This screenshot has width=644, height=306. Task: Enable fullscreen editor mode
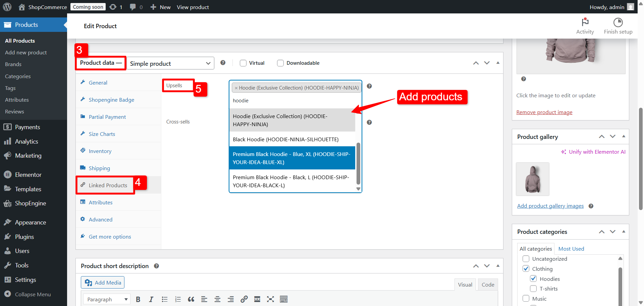point(270,299)
